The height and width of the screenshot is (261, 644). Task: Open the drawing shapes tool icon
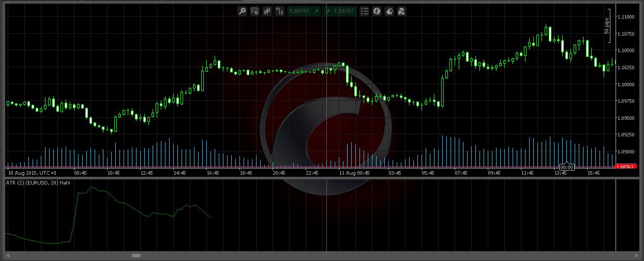click(402, 11)
